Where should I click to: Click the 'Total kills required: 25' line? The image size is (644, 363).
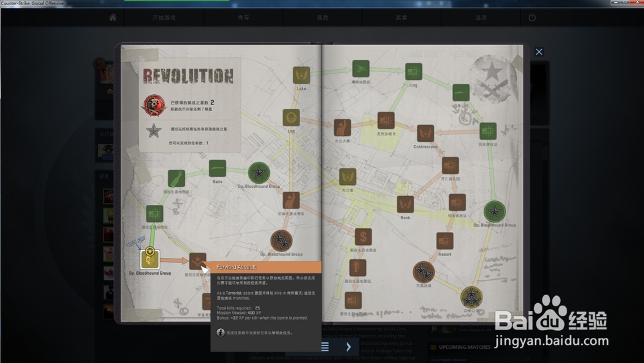(x=238, y=308)
